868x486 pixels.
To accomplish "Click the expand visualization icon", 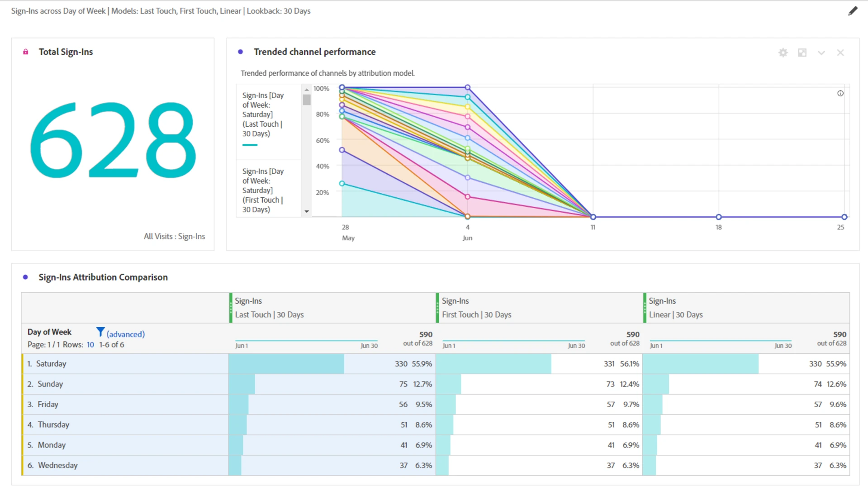I will pyautogui.click(x=802, y=53).
